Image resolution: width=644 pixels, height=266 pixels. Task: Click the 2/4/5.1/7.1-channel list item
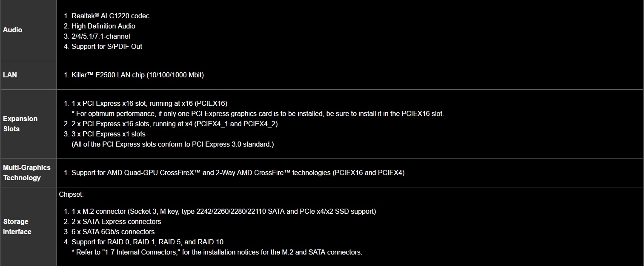[x=100, y=37]
